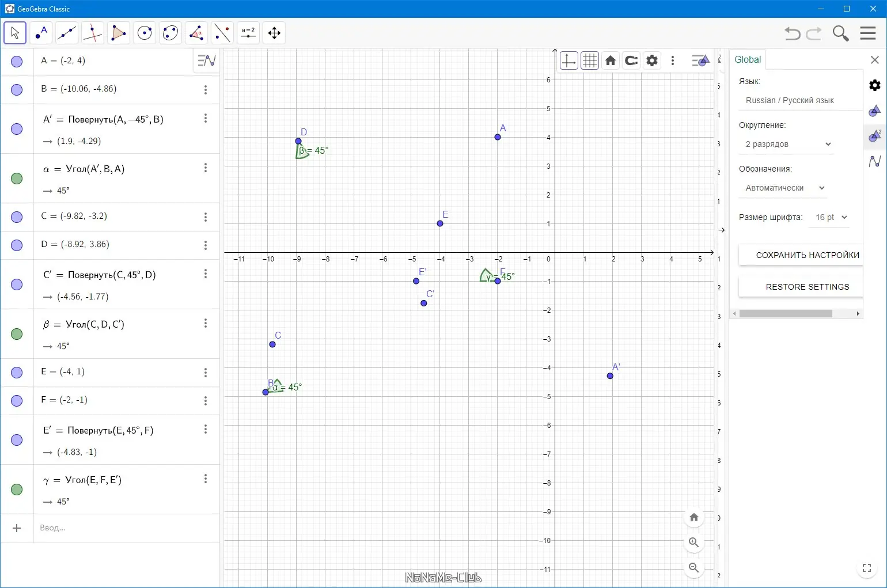Open Graphics 2 settings in the side strip
Screen dimensions: 887x588
875,136
